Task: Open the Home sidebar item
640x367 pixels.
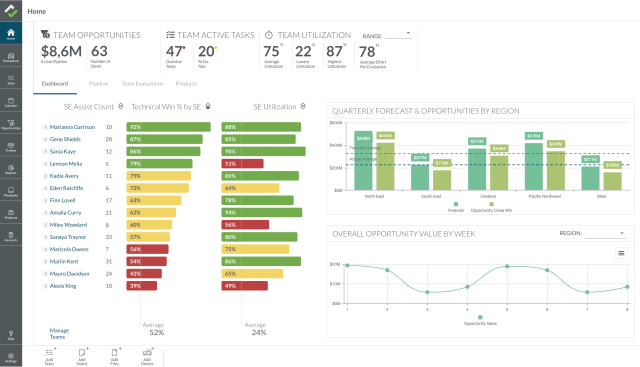Action: tap(11, 33)
